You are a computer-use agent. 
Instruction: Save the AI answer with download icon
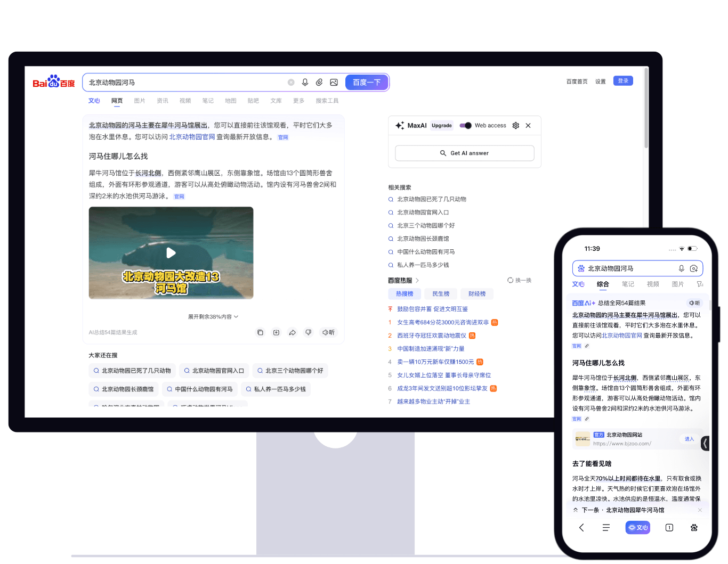click(276, 332)
